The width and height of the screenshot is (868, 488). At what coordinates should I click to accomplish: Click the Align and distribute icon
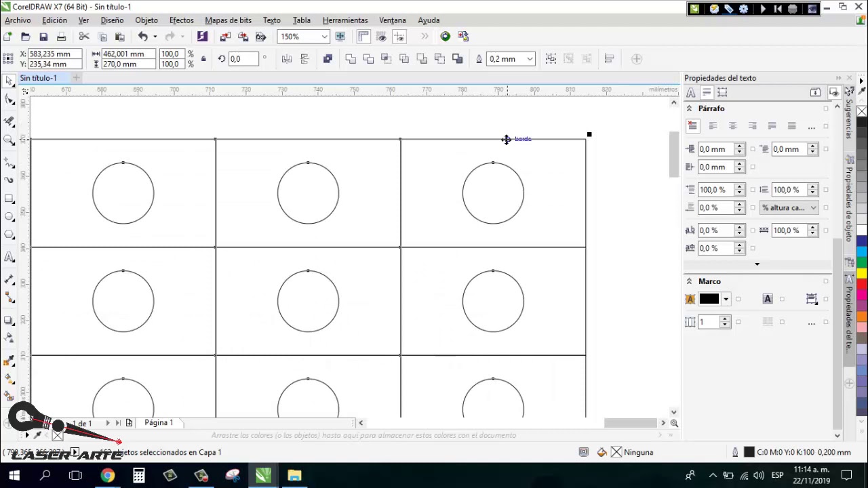coord(609,59)
